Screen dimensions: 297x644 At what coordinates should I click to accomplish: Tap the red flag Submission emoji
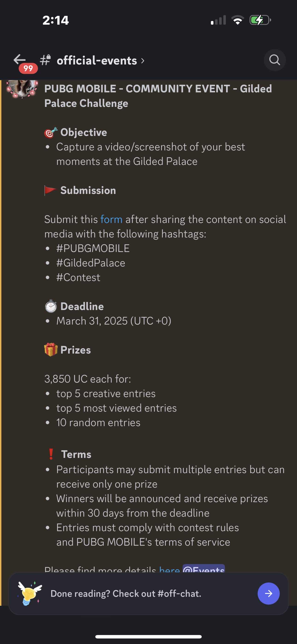(50, 190)
